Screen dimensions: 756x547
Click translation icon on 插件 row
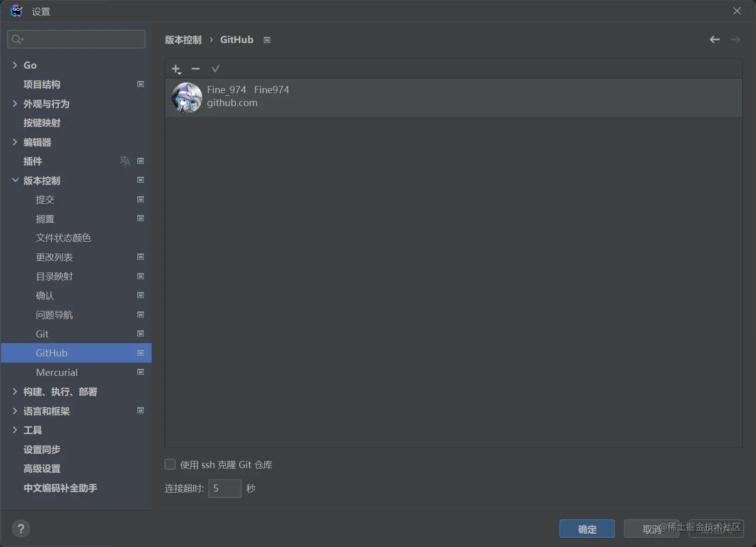coord(125,161)
